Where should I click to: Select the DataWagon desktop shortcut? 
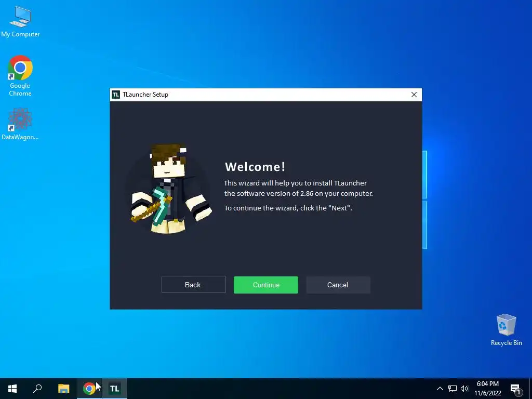(x=20, y=124)
